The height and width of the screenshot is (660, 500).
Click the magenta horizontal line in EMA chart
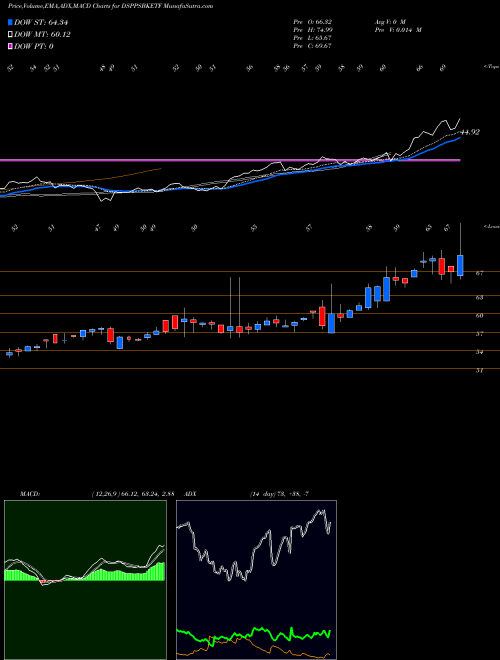point(230,160)
